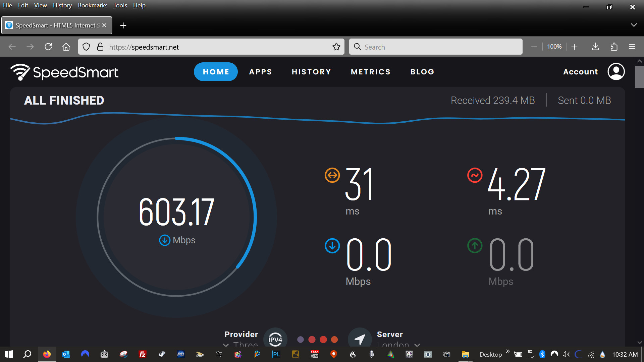Click the green upload arrow icon
The width and height of the screenshot is (644, 362).
pyautogui.click(x=475, y=246)
